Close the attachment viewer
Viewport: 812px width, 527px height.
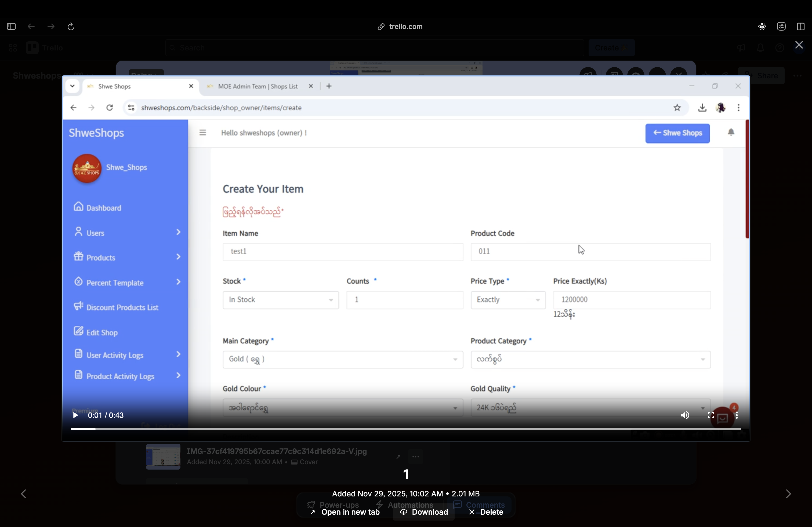click(x=799, y=45)
